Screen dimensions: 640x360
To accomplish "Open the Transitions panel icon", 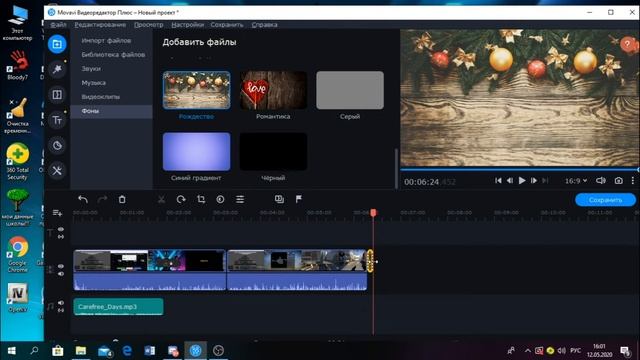I will [57, 95].
